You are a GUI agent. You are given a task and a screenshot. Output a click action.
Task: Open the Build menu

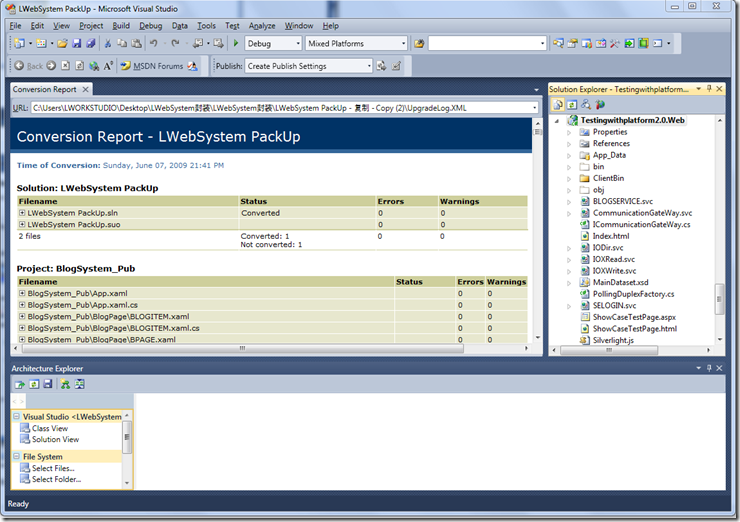tap(121, 26)
